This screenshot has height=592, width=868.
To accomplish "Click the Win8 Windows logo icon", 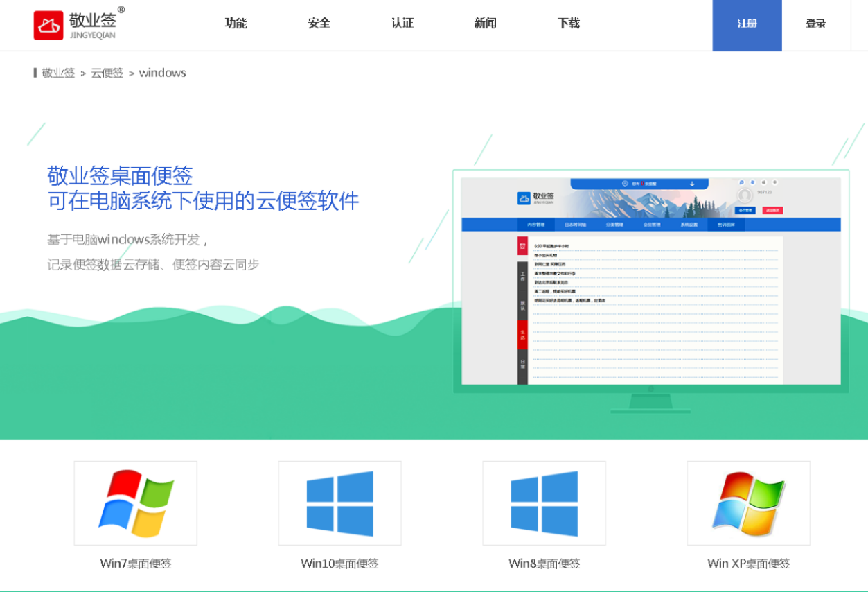I will (544, 503).
